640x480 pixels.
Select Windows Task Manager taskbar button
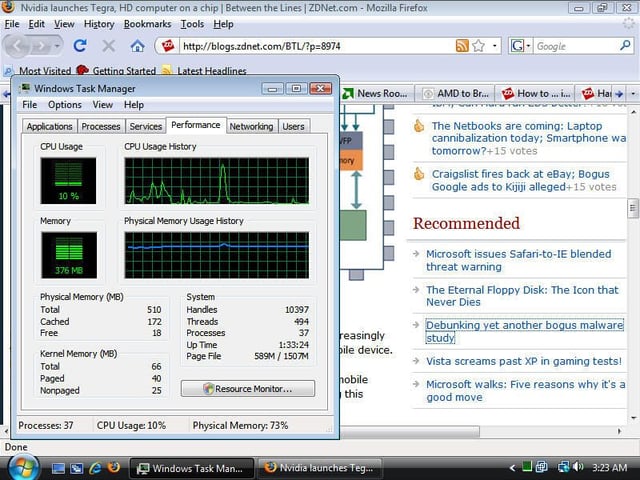pyautogui.click(x=191, y=468)
